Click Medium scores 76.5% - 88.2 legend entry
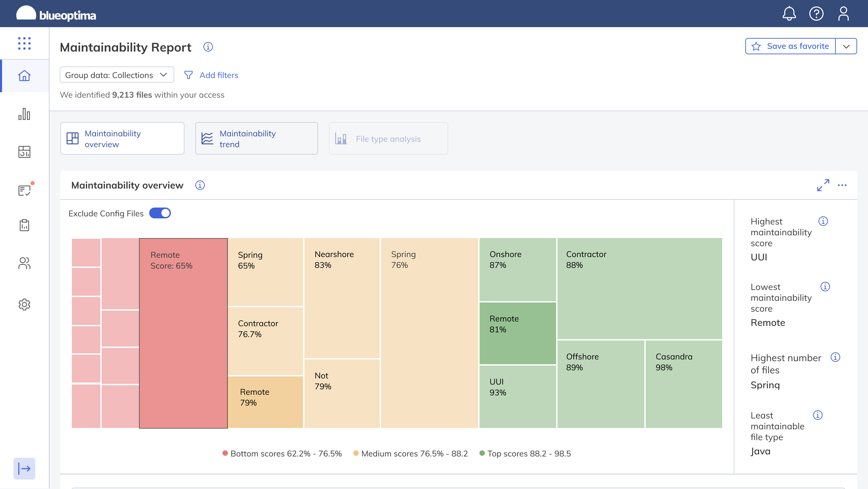 (x=411, y=453)
